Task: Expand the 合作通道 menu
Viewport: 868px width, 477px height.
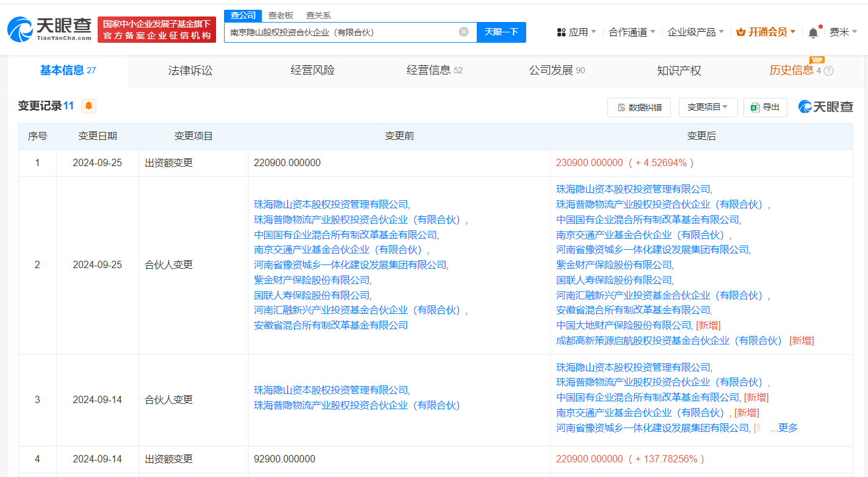Action: tap(632, 32)
